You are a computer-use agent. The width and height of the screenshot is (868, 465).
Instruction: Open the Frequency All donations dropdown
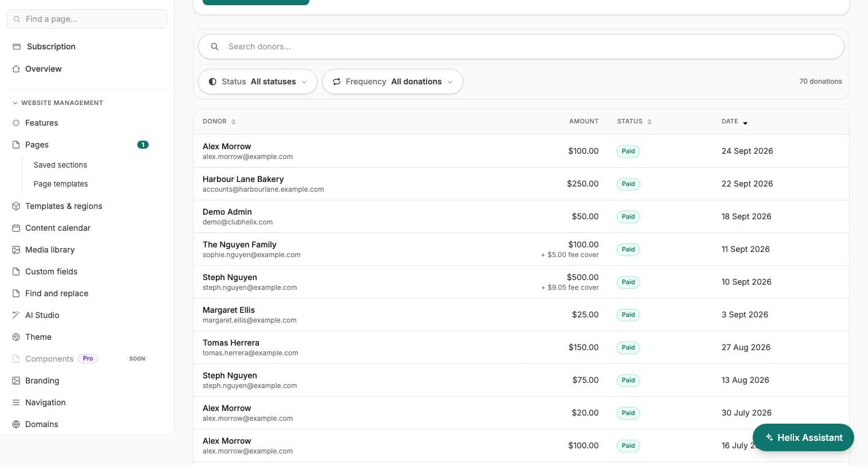393,82
